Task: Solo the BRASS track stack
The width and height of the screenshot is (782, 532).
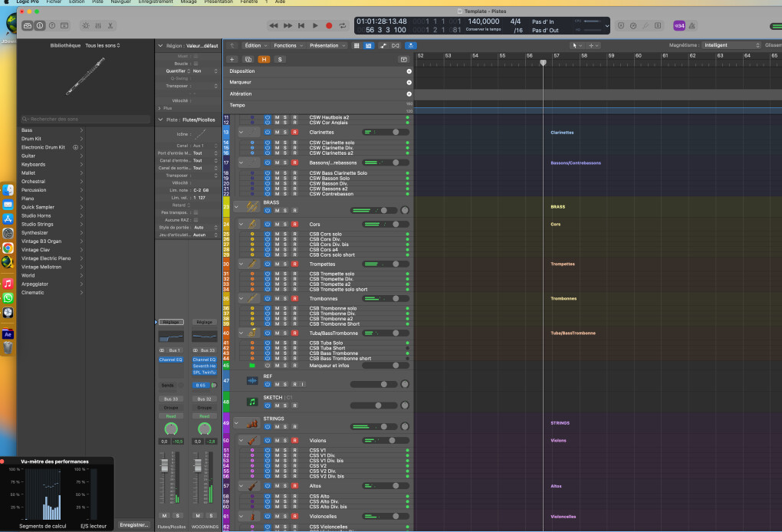Action: [285, 210]
